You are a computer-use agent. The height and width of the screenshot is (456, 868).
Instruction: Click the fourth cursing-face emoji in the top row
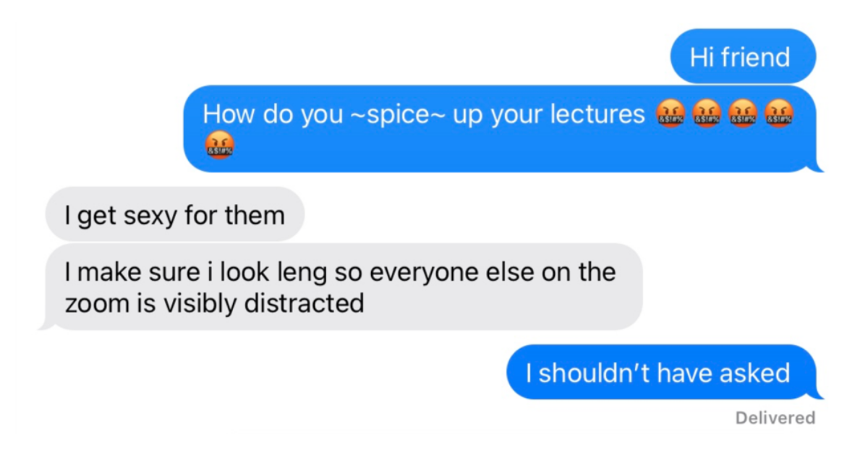point(778,114)
